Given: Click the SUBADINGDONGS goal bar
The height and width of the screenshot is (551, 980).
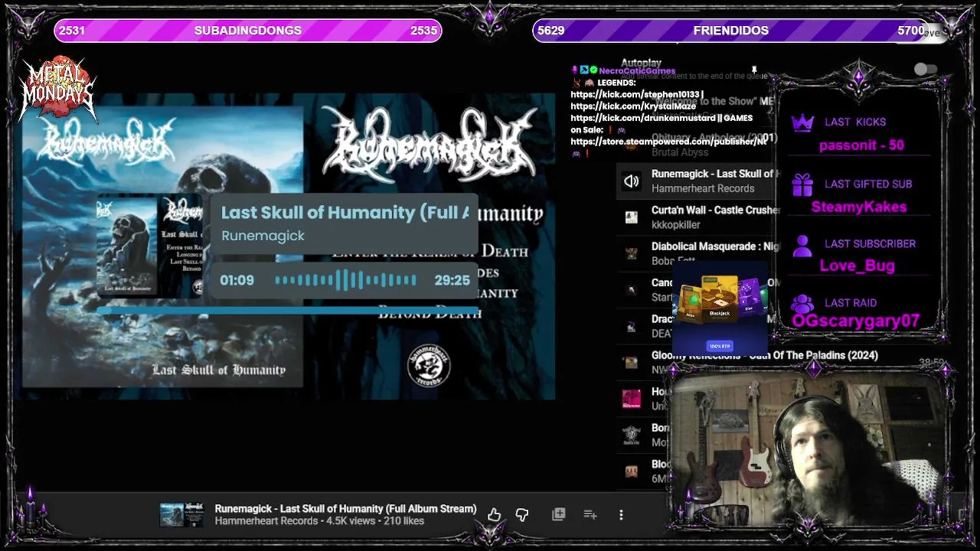Looking at the screenshot, I should (x=248, y=31).
